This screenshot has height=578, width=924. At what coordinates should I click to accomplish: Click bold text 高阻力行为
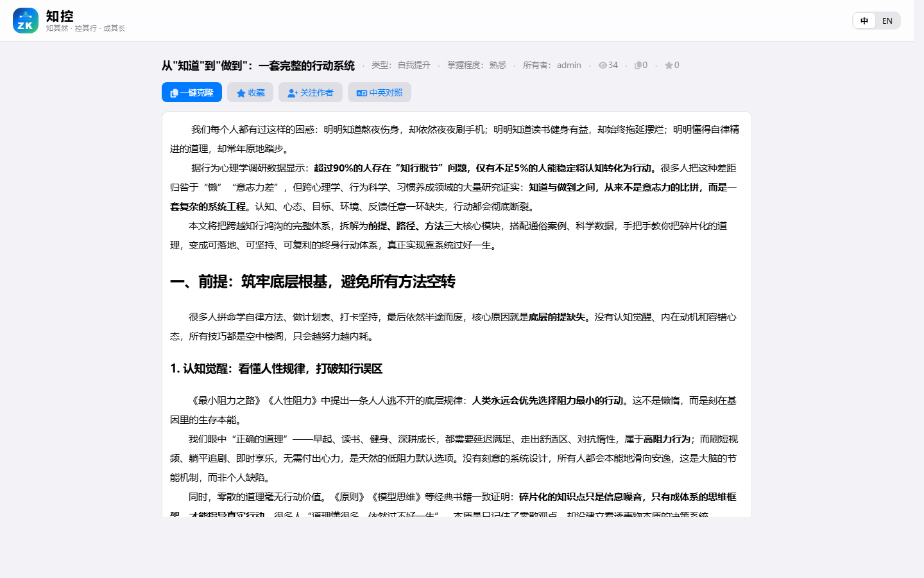[667, 439]
